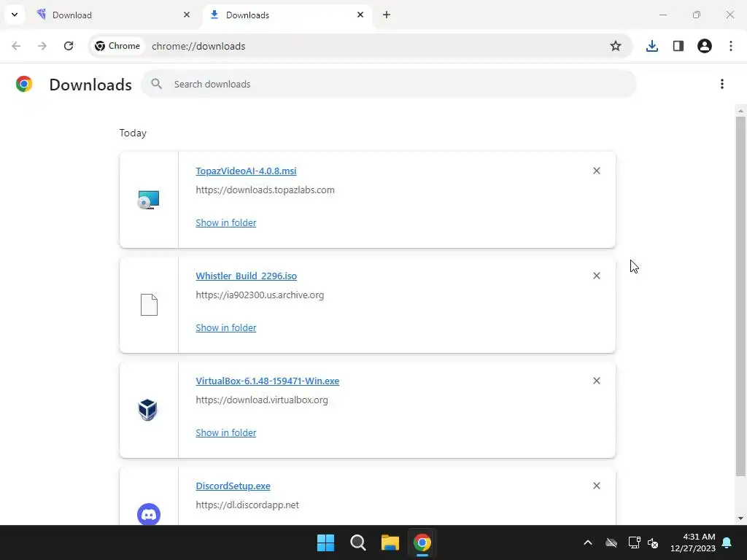Open the tab search dropdown arrow
Viewport: 747px width, 560px height.
pos(15,15)
